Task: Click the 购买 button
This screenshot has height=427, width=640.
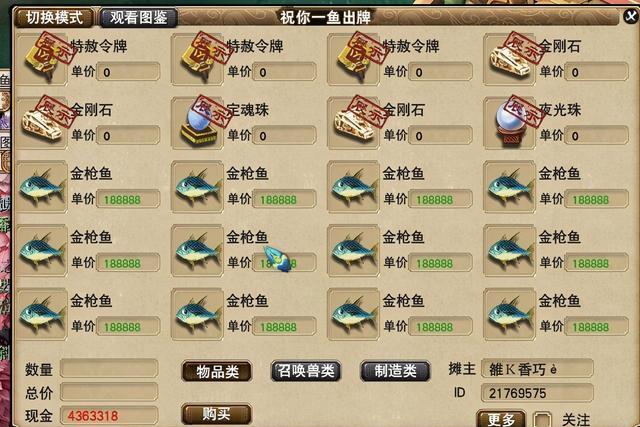Action: tap(216, 414)
